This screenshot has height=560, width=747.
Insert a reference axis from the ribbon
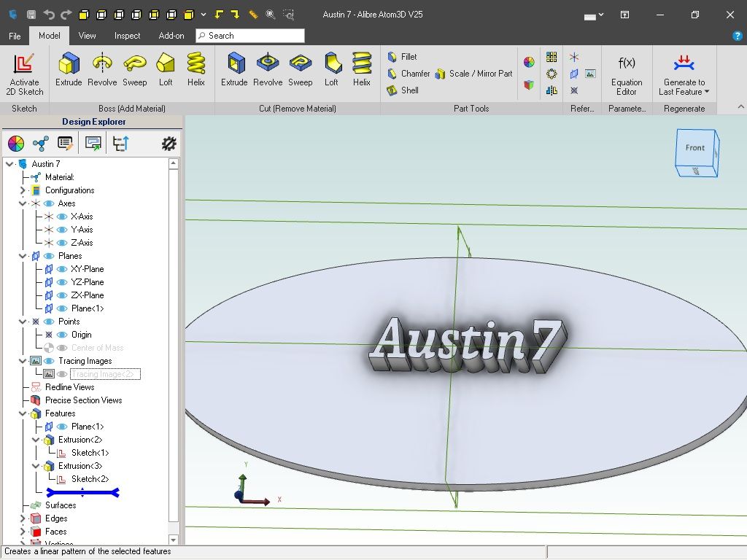(x=574, y=57)
